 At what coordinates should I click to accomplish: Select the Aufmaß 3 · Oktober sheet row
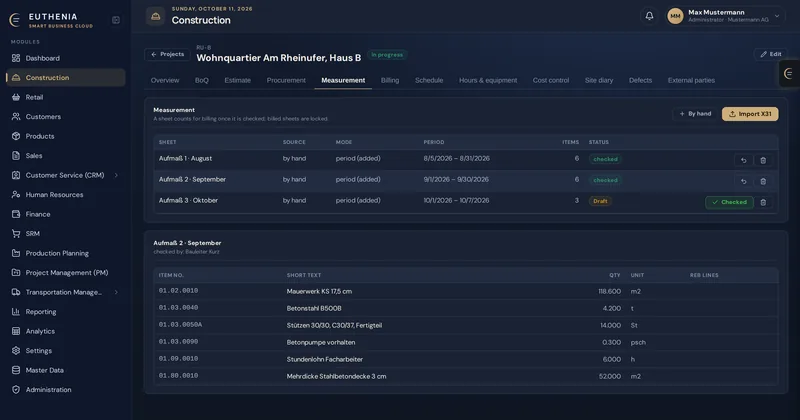point(466,201)
